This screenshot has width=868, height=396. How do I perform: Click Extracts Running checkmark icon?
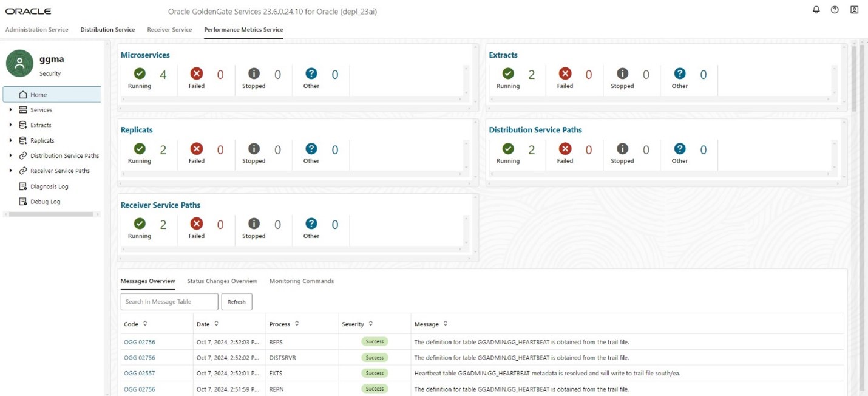[x=508, y=73]
